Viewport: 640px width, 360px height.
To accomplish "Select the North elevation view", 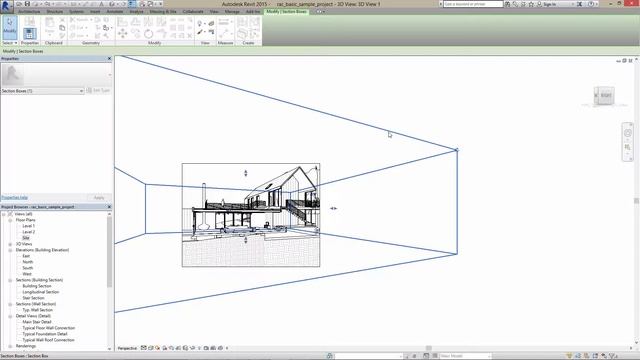I will (x=28, y=262).
